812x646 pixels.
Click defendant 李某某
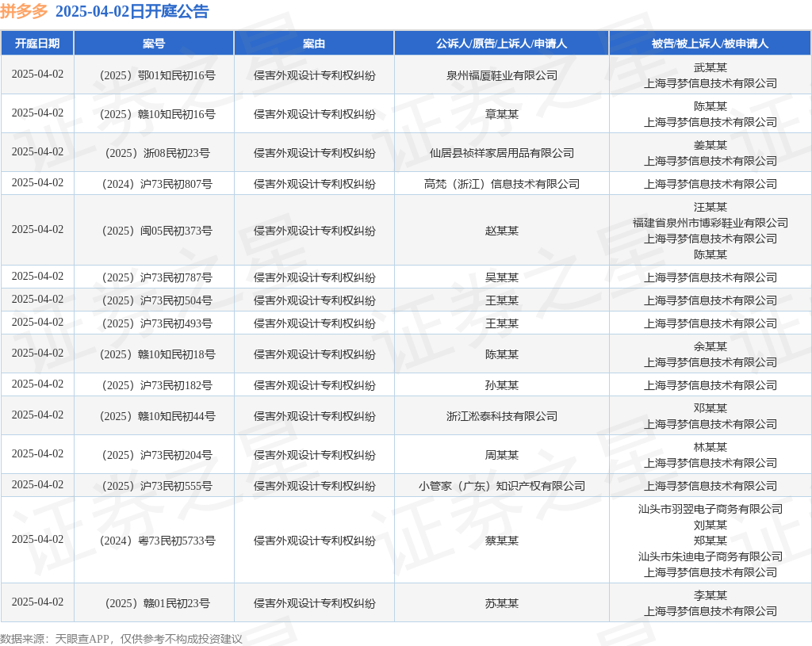point(710,595)
